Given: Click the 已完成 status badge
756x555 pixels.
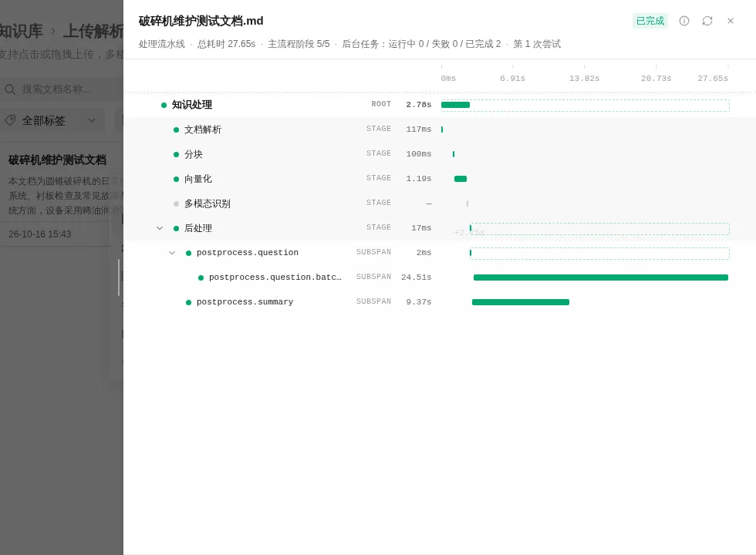Looking at the screenshot, I should pos(650,21).
